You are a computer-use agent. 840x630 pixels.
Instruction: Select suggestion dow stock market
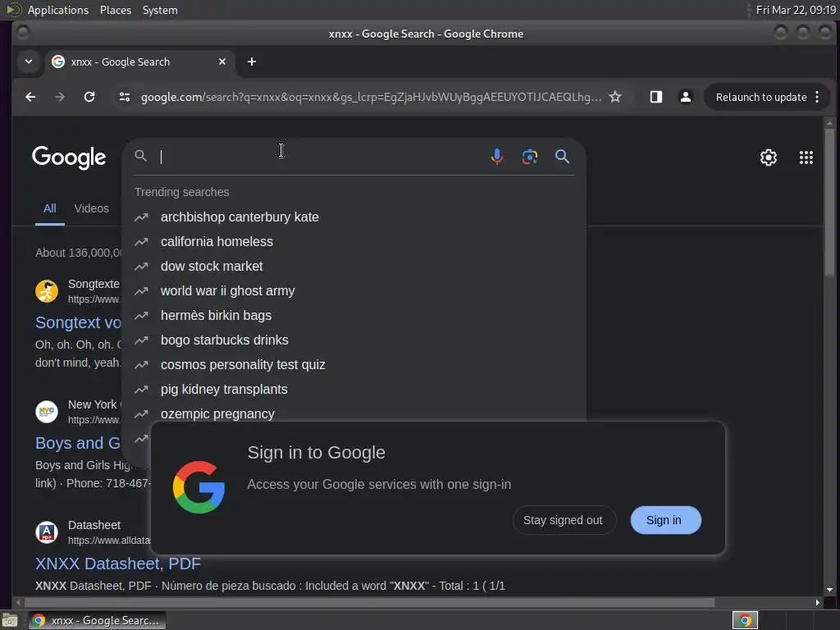[354, 267]
